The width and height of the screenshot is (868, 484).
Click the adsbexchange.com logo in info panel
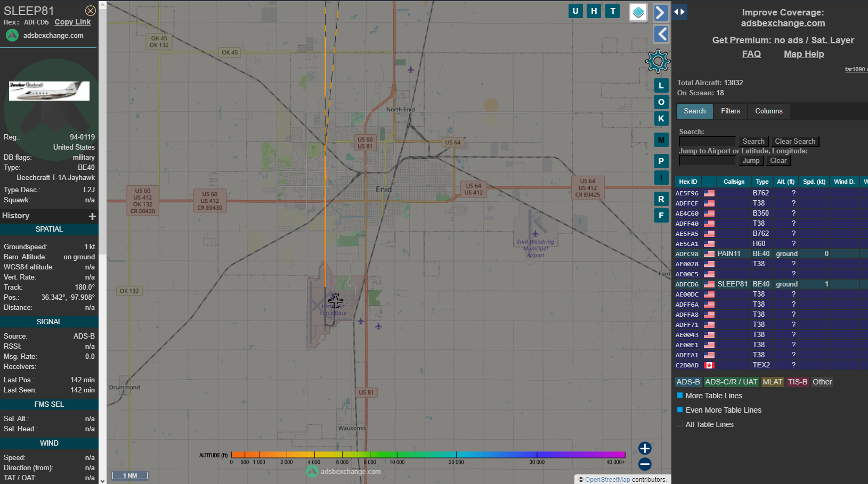click(45, 35)
